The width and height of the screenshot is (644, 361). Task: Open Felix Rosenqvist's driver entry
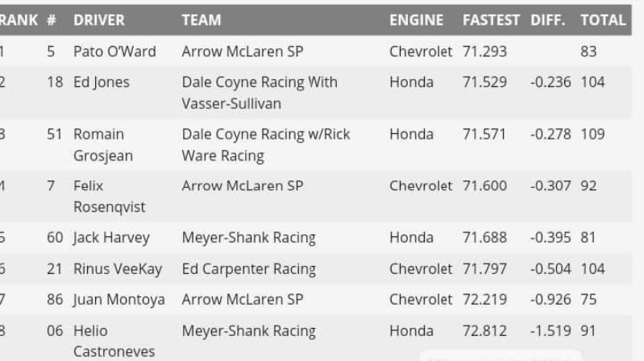click(109, 196)
